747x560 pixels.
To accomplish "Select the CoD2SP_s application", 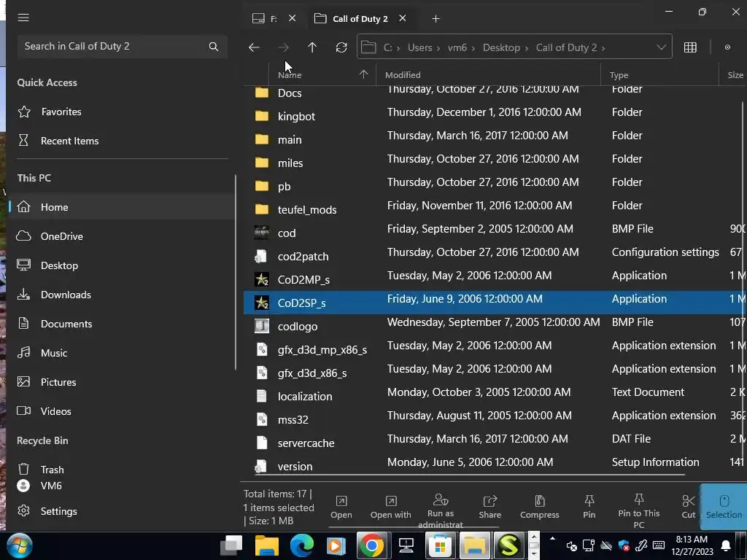I will point(495,303).
